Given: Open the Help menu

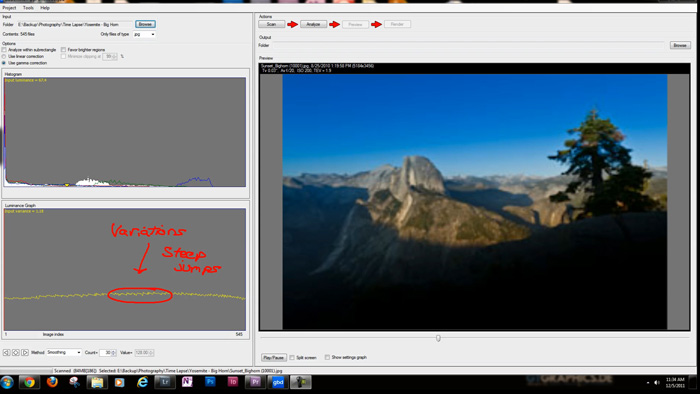Looking at the screenshot, I should point(45,8).
